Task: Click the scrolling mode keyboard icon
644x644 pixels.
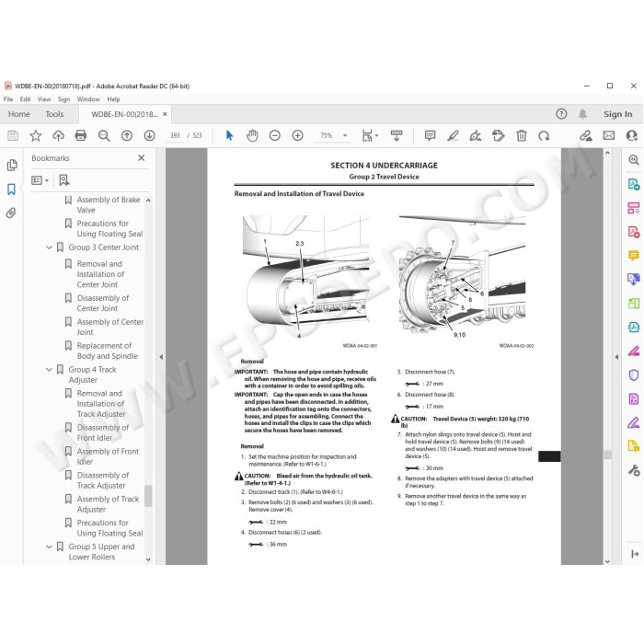Action: (x=397, y=135)
